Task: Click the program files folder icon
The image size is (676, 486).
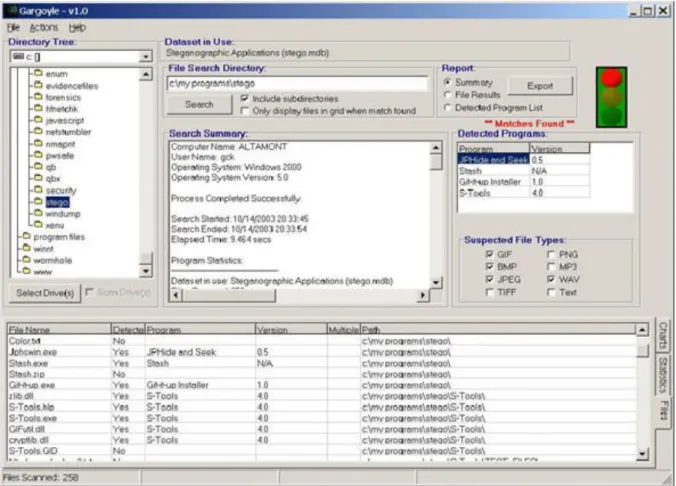Action: (x=27, y=236)
